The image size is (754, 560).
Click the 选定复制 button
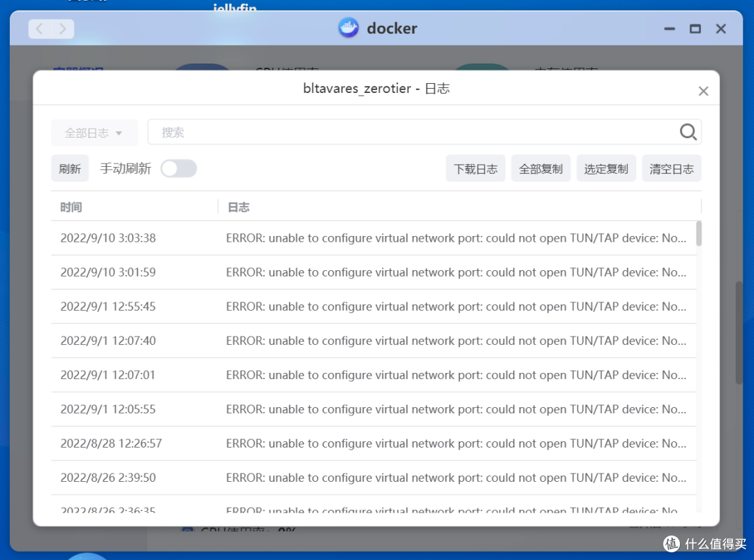pos(606,168)
